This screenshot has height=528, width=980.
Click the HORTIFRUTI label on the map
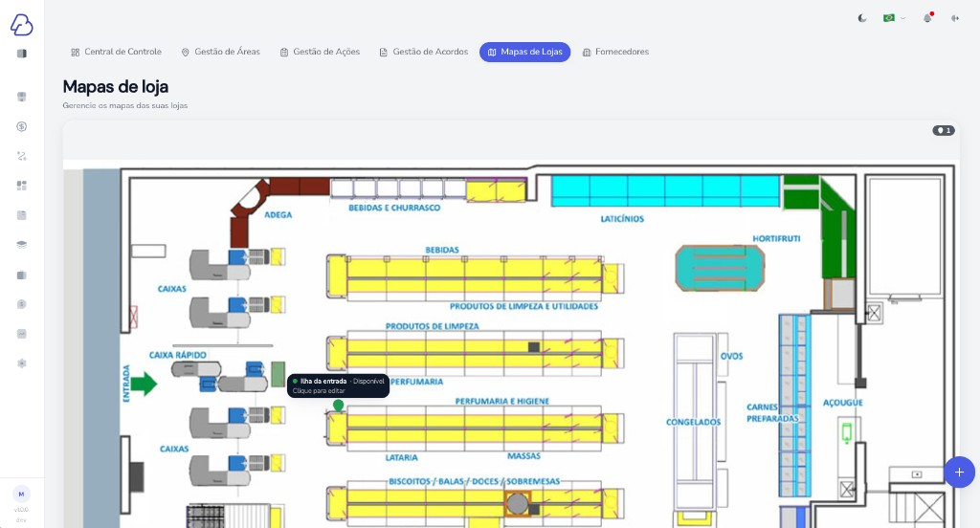click(x=776, y=239)
